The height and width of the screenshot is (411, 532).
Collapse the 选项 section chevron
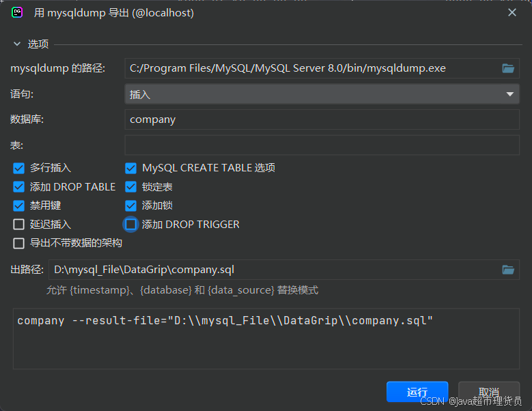[16, 44]
